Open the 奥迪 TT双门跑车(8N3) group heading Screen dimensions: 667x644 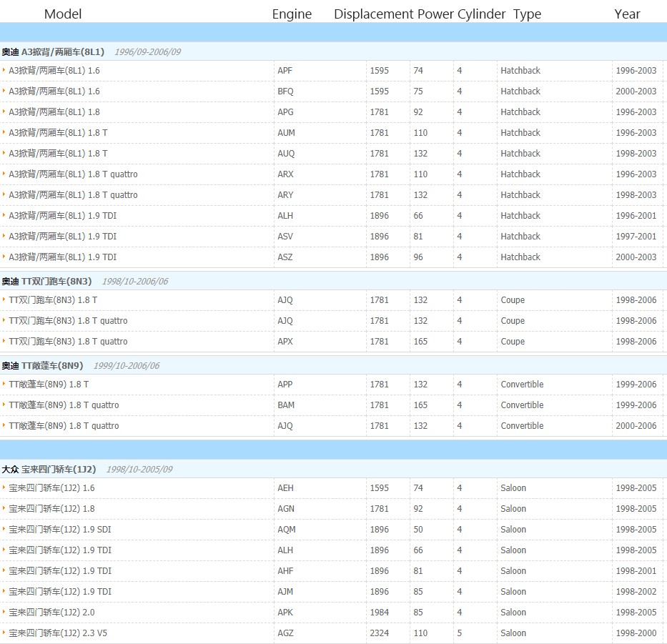[46, 281]
